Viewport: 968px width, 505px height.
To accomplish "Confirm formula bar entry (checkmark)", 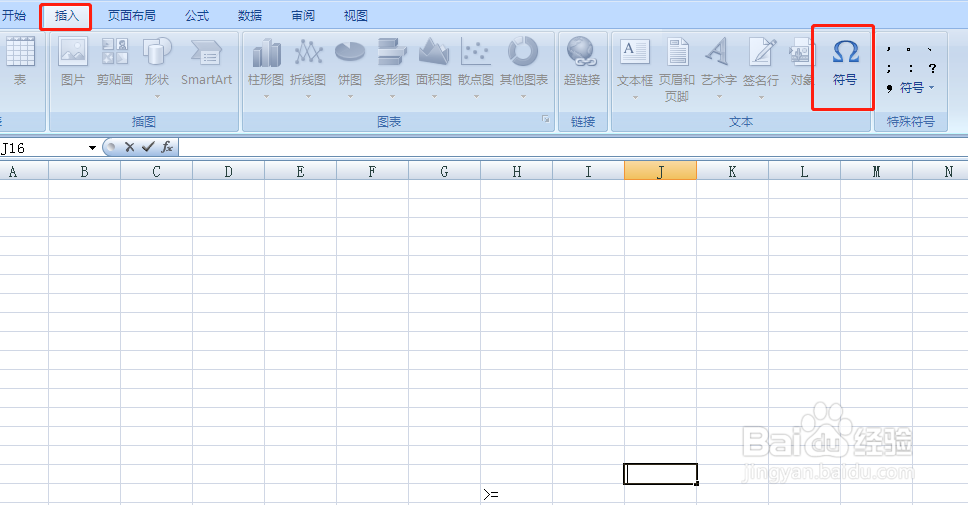I will click(148, 147).
